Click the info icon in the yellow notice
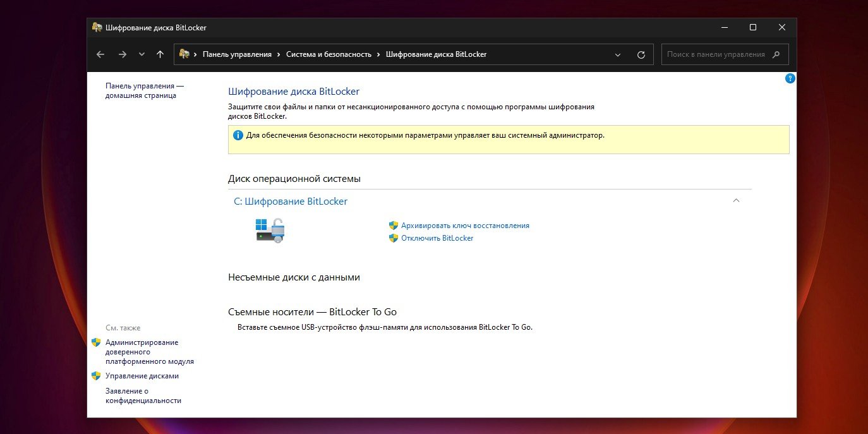The image size is (868, 434). pyautogui.click(x=238, y=135)
